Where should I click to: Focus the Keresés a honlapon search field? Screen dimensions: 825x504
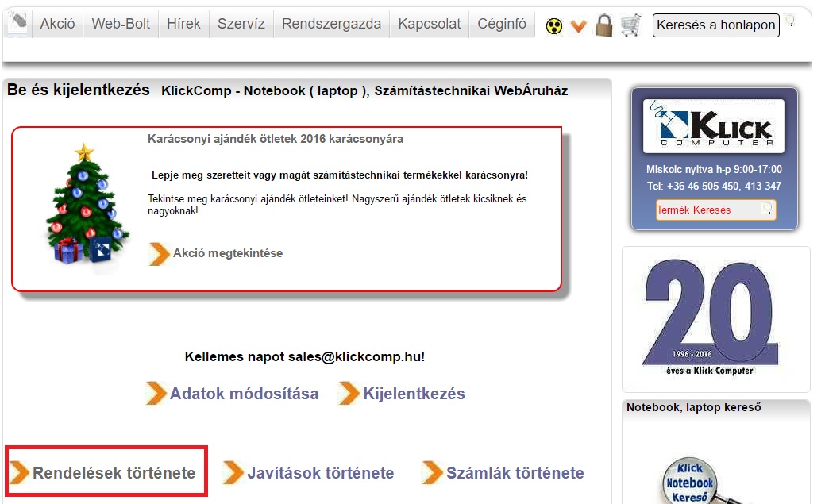point(715,25)
